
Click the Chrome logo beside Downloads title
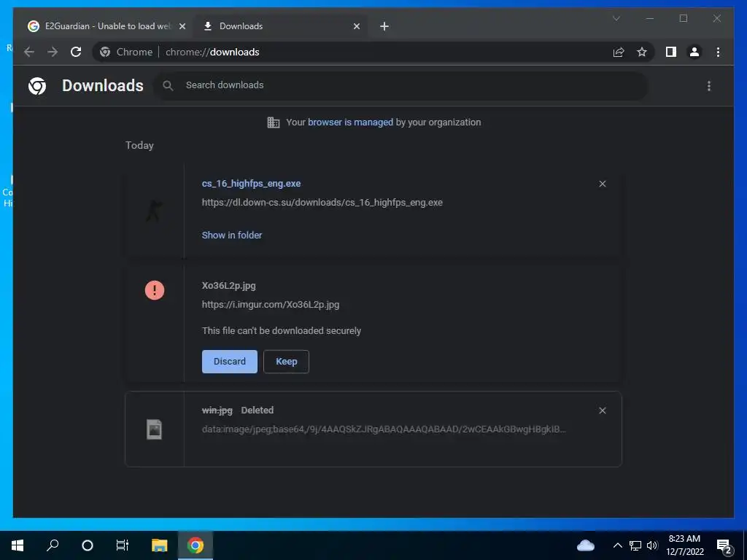coord(37,86)
